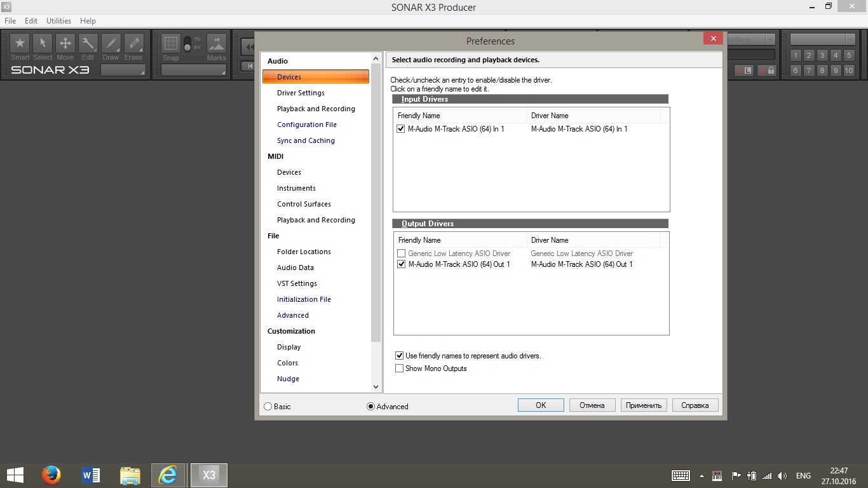Viewport: 868px width, 488px height.
Task: Open Word from the taskbar
Action: 90,475
